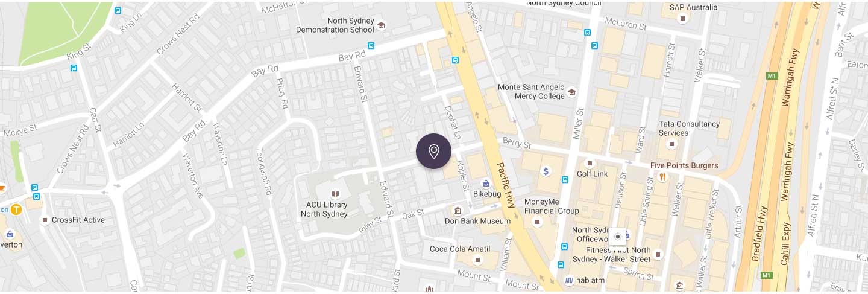The height and width of the screenshot is (294, 868).
Task: Click the MoneyMe Financial Group marker
Action: pos(538,222)
